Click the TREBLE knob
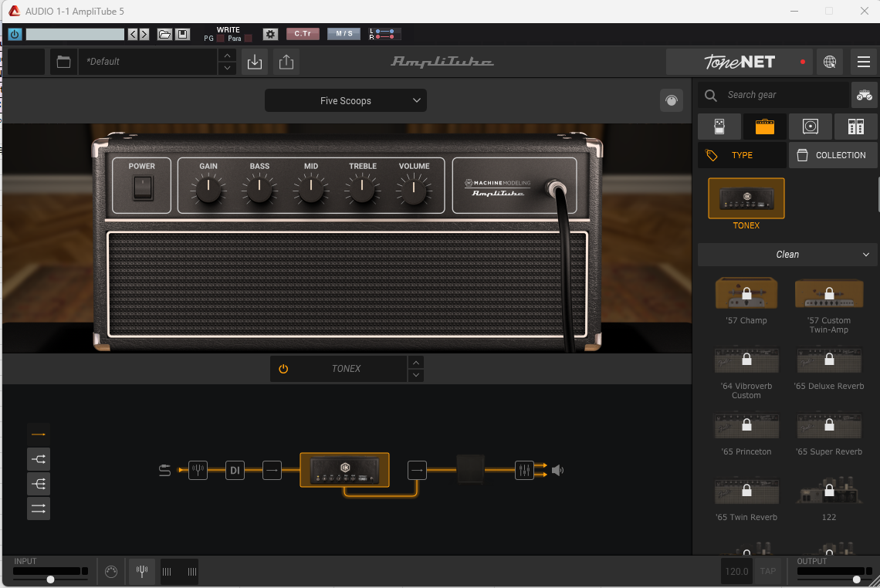This screenshot has width=880, height=588. [x=363, y=188]
